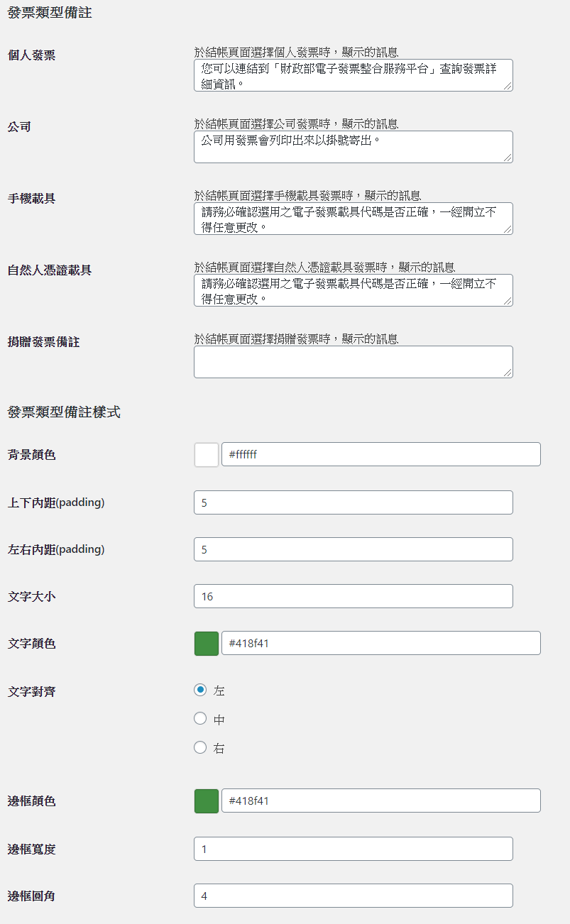Viewport: 570px width, 924px height.
Task: Click the 邊框寬度 input field
Action: 353,849
